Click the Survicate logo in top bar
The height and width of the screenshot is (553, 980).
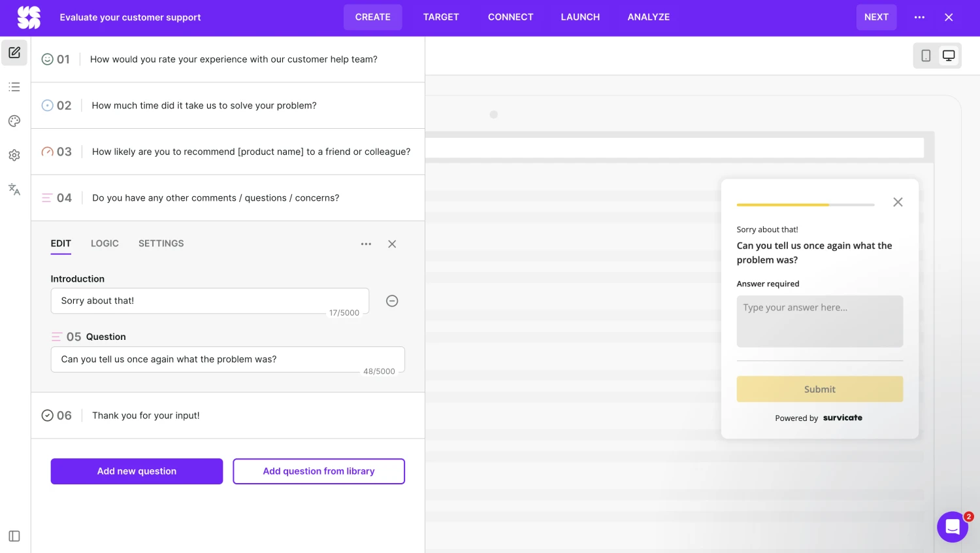tap(29, 18)
